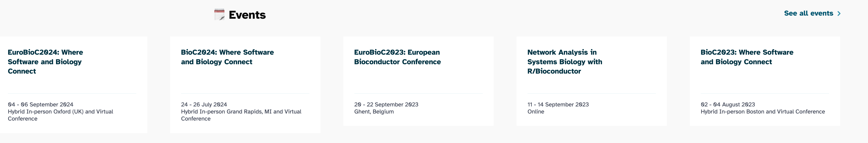Screen dimensions: 868x143
Task: Click the calendar icon beside Events
Action: (219, 15)
